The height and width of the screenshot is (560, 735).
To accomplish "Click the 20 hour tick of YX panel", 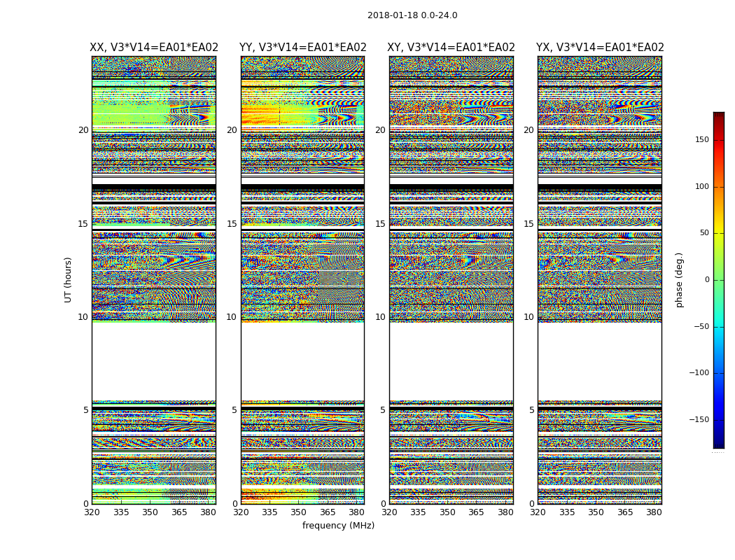I will (529, 130).
